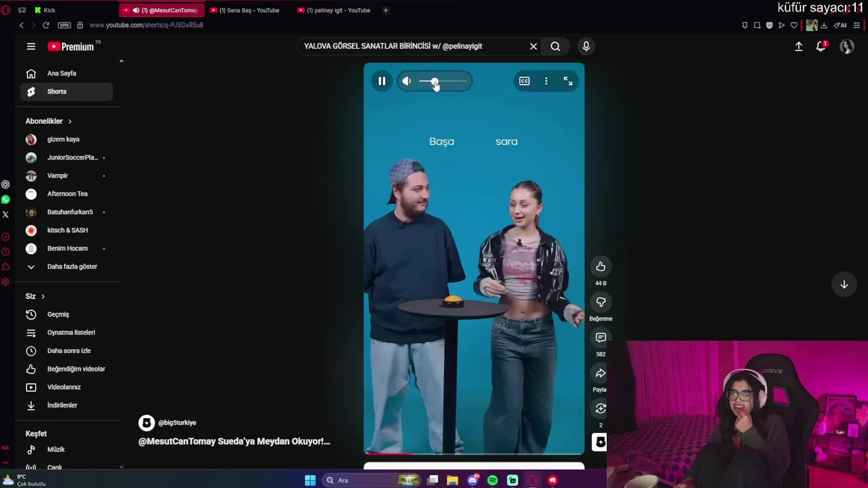
Task: Select Shorts in the sidebar
Action: [66, 91]
